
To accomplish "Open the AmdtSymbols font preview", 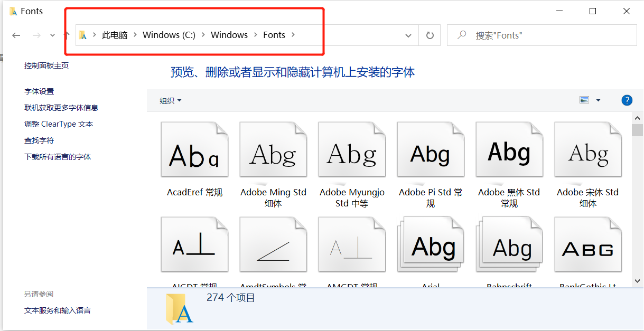I will pos(273,244).
